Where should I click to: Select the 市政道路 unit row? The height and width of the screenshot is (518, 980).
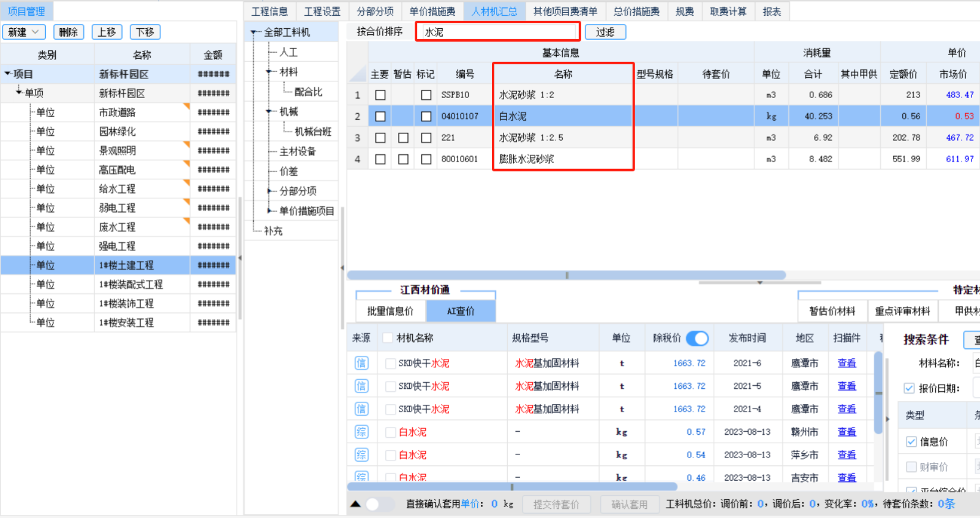pyautogui.click(x=118, y=112)
